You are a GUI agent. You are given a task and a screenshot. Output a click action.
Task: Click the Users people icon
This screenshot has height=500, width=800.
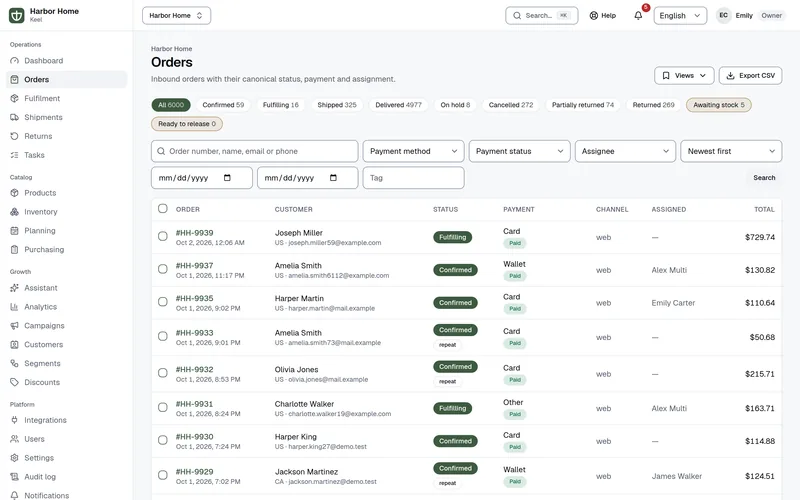[x=14, y=439]
